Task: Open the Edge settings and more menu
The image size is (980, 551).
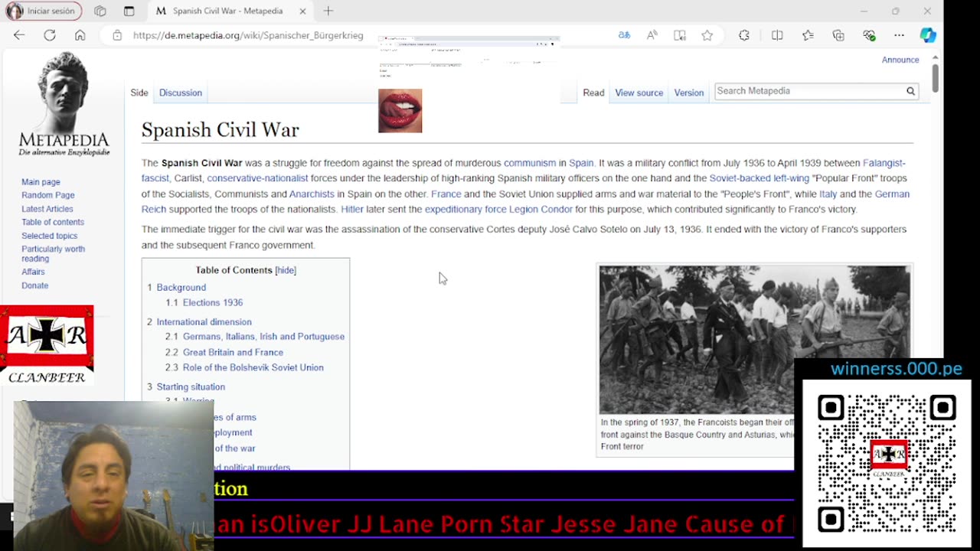Action: click(x=899, y=35)
